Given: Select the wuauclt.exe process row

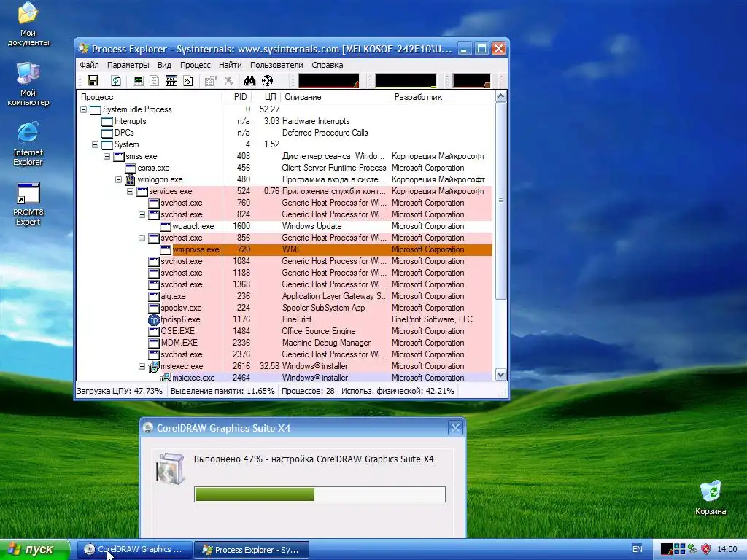Looking at the screenshot, I should (x=285, y=226).
